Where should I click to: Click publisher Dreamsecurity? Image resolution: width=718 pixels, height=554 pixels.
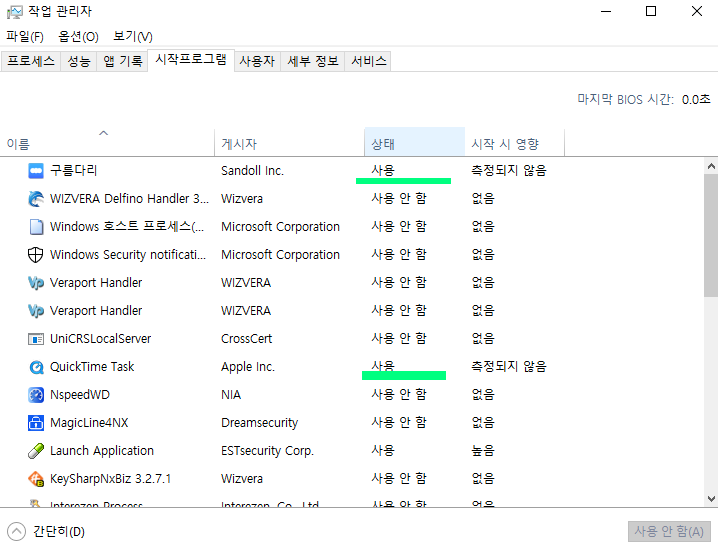[x=260, y=423]
